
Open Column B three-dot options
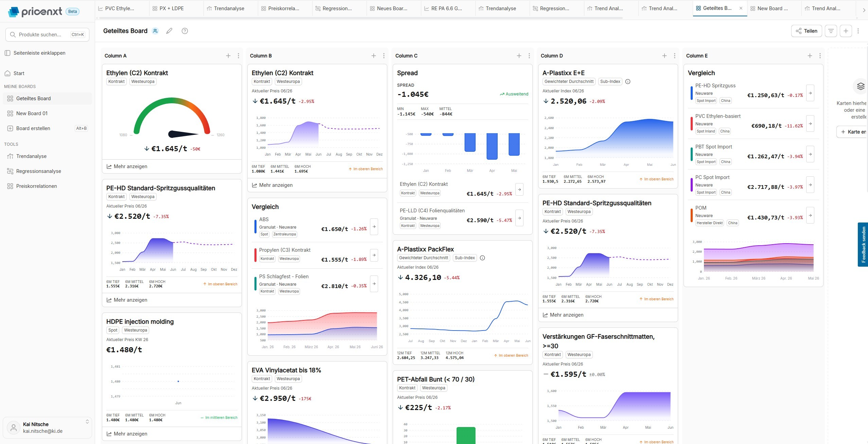[384, 56]
